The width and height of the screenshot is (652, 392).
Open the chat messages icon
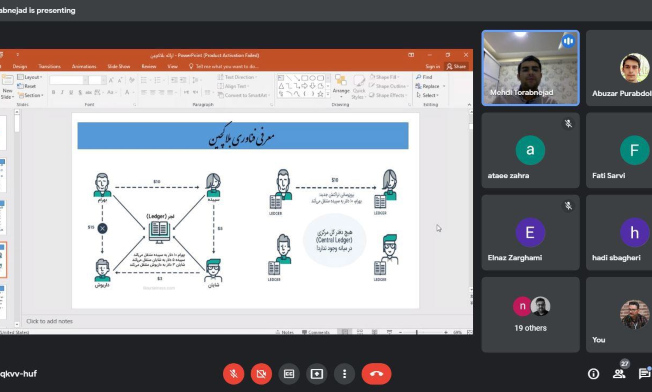(644, 374)
